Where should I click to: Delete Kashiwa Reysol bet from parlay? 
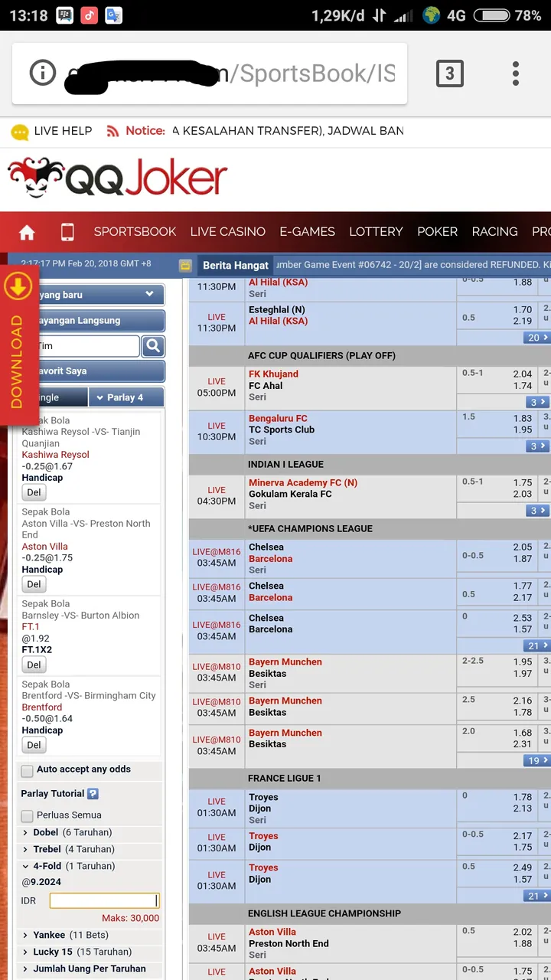[x=34, y=492]
